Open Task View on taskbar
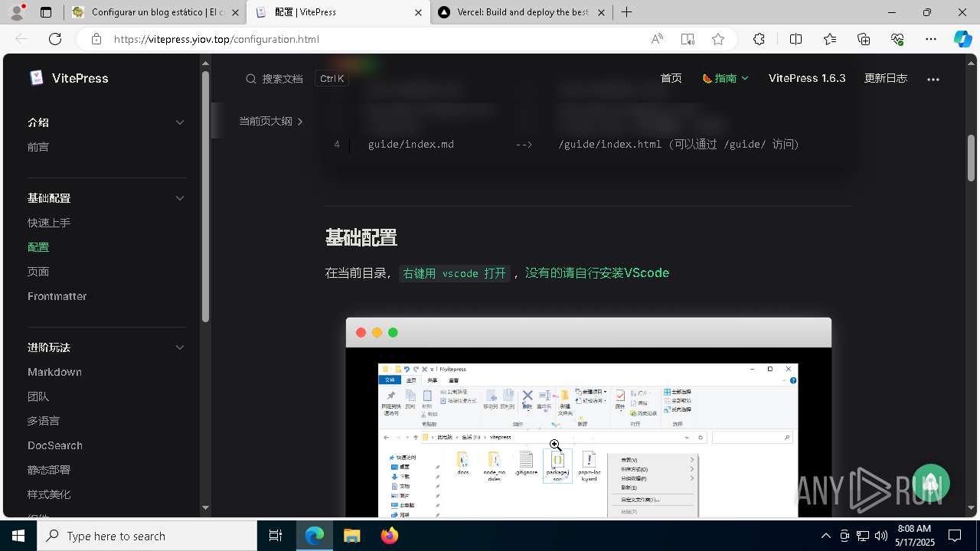Image resolution: width=980 pixels, height=551 pixels. pos(276,536)
